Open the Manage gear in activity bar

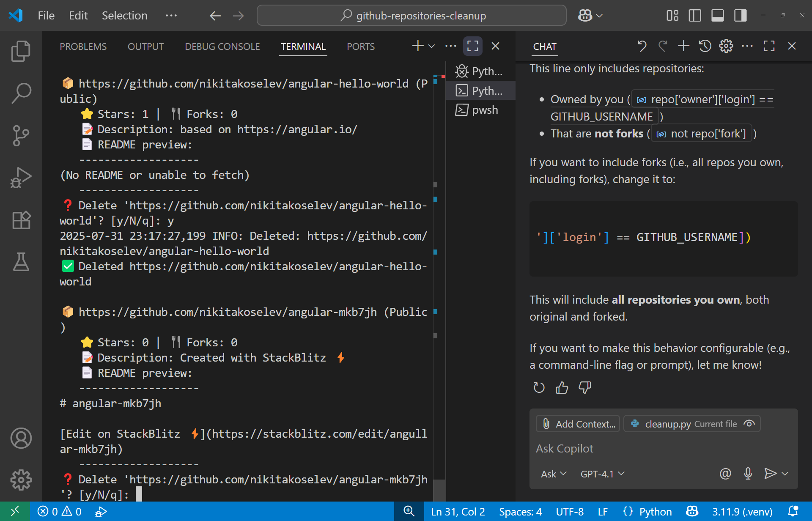coord(21,480)
